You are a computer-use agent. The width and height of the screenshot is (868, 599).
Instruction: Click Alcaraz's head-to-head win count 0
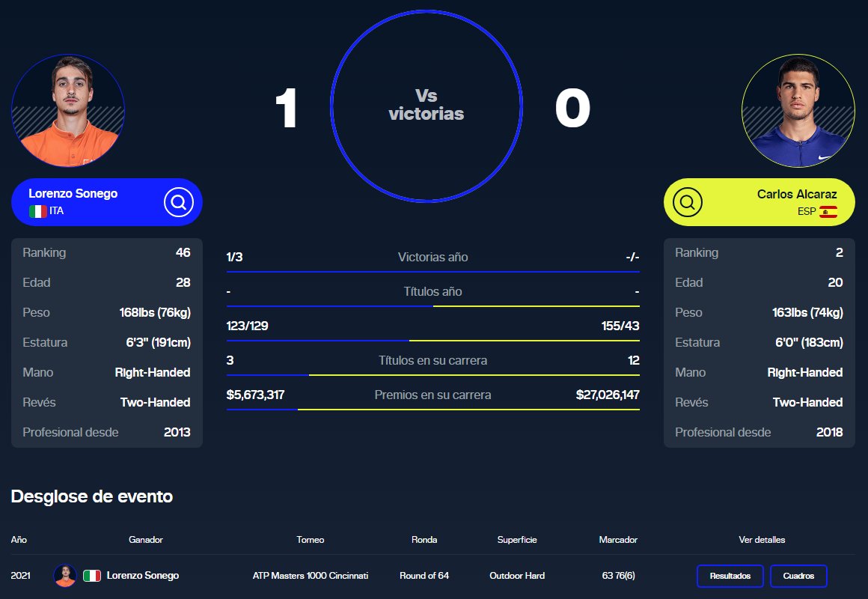(572, 108)
